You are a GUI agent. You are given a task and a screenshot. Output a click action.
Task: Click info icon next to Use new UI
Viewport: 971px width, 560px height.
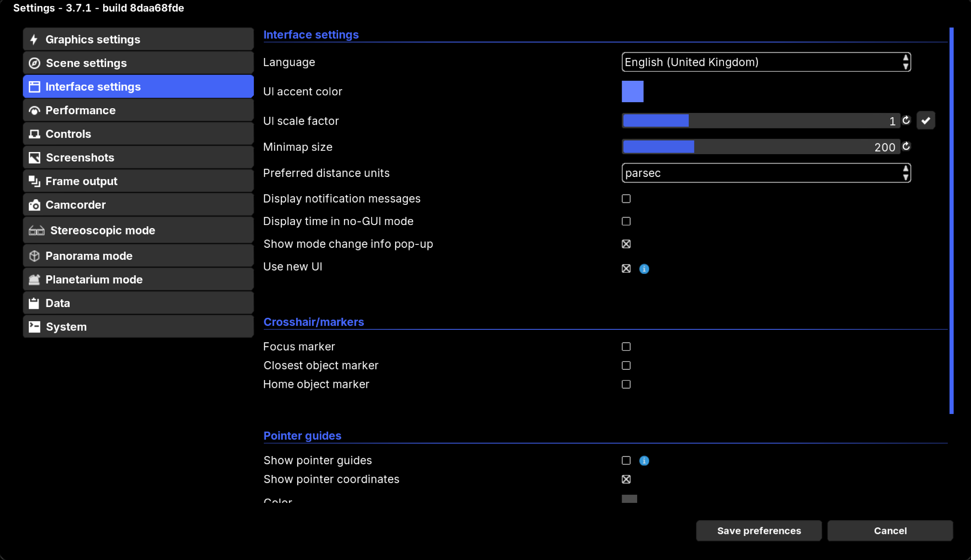coord(644,269)
